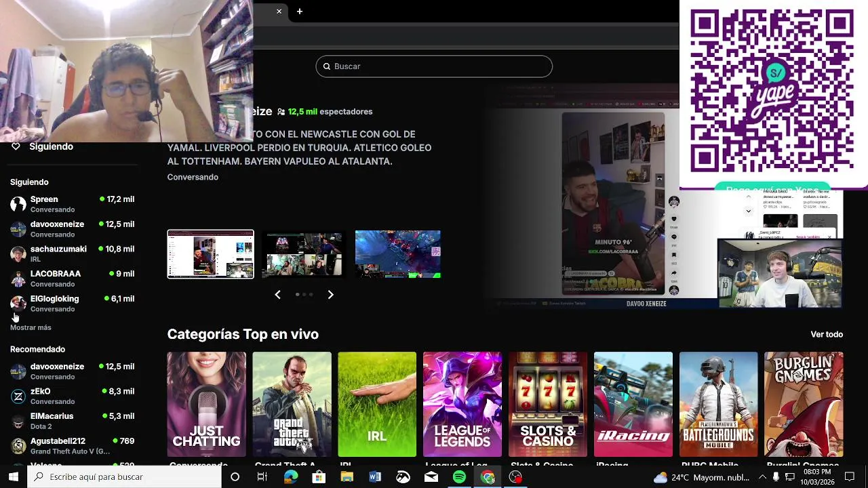Image resolution: width=868 pixels, height=488 pixels.
Task: Close the current browser tab
Action: pyautogui.click(x=279, y=12)
